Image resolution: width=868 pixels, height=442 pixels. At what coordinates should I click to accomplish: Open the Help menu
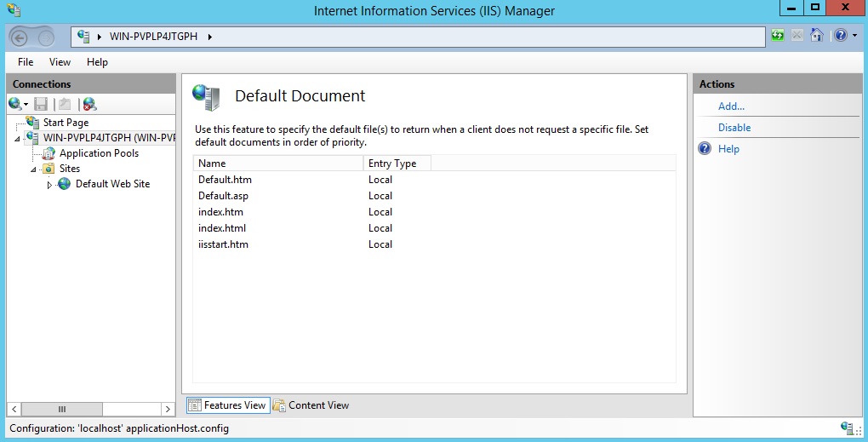pos(97,62)
